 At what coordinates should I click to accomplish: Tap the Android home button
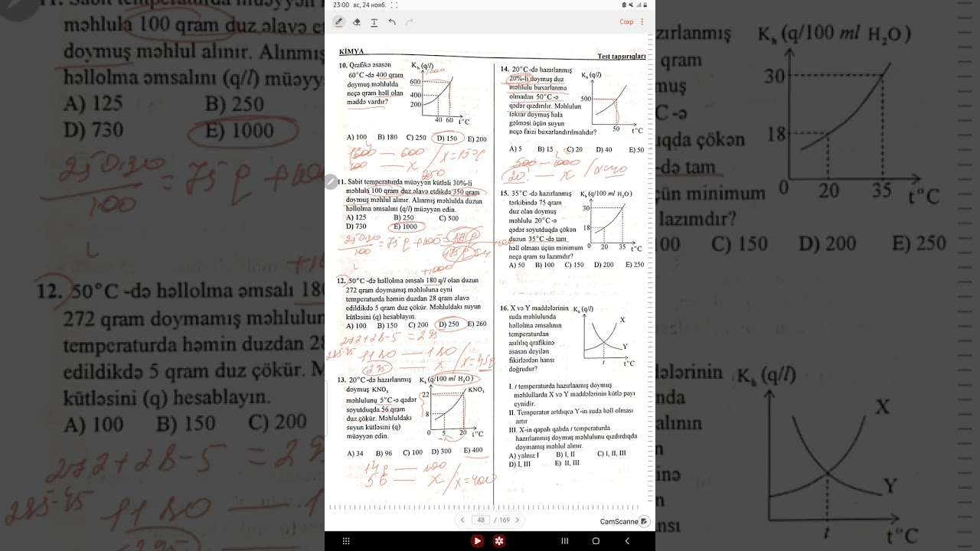tap(596, 541)
